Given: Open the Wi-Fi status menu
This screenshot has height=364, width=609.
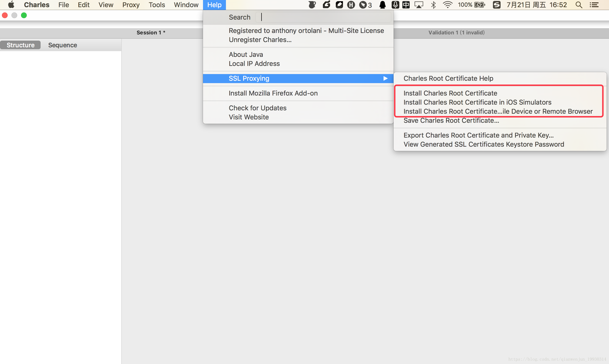Looking at the screenshot, I should pyautogui.click(x=448, y=5).
